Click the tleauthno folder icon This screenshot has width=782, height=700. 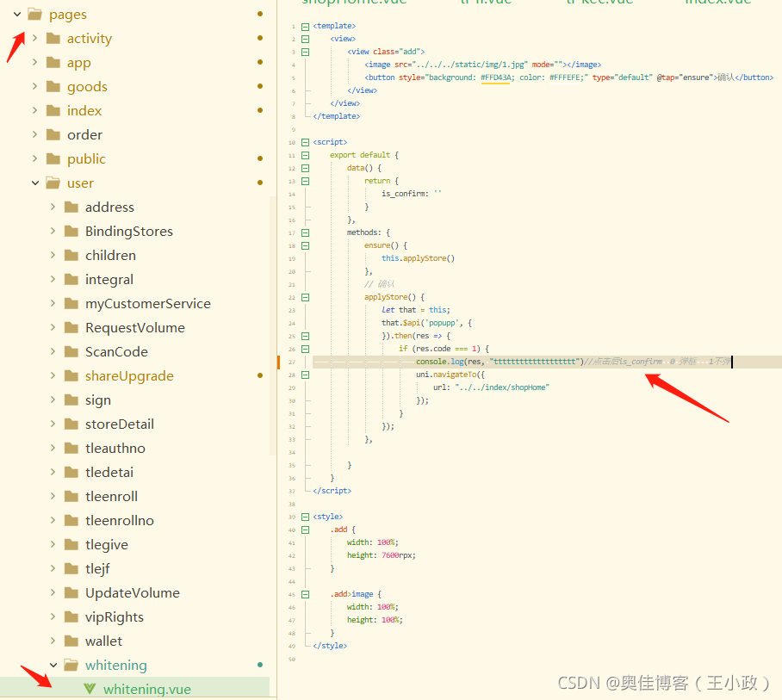coord(71,449)
